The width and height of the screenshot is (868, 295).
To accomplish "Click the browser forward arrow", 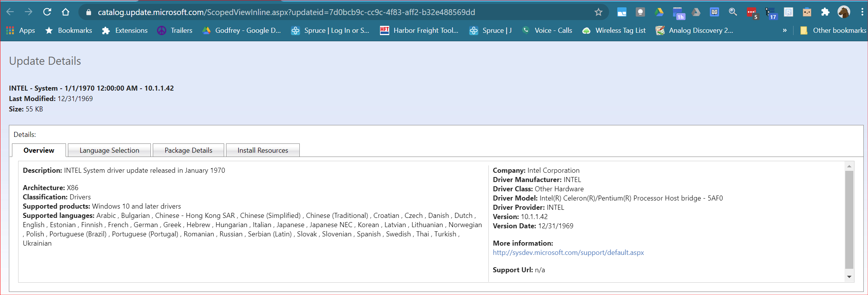I will (29, 12).
